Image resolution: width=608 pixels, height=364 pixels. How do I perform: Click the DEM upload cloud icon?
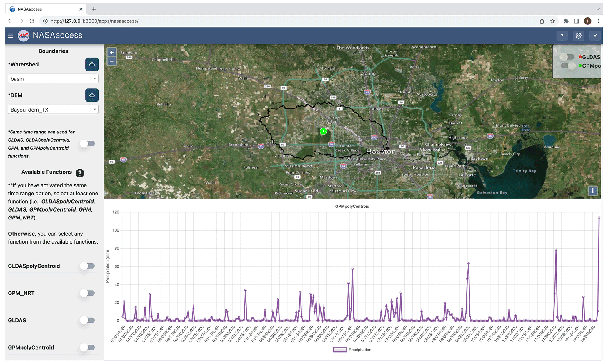click(92, 95)
